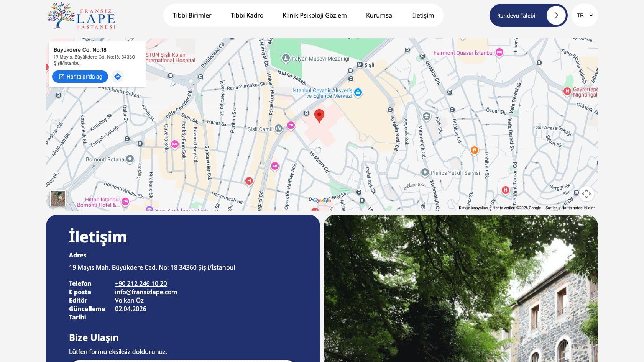Click the bus stop icon beside red pin
The width and height of the screenshot is (644, 362).
[x=306, y=113]
